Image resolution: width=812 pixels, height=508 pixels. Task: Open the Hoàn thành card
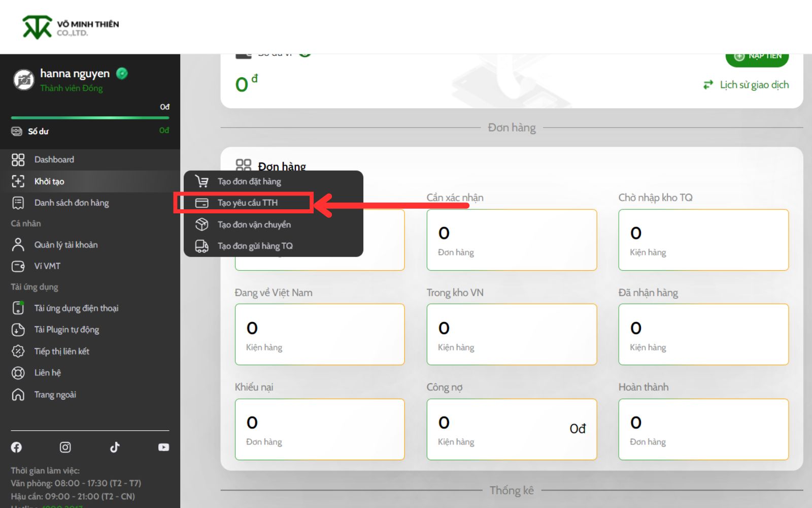click(x=703, y=429)
